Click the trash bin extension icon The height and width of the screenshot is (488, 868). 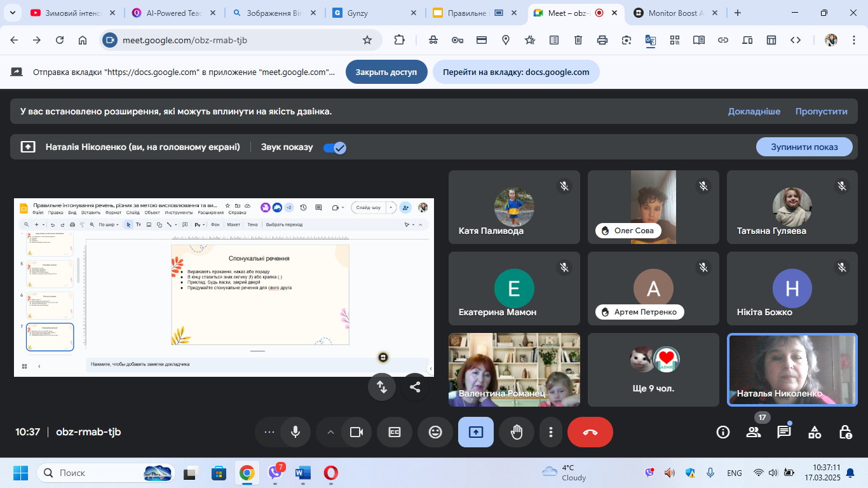578,40
